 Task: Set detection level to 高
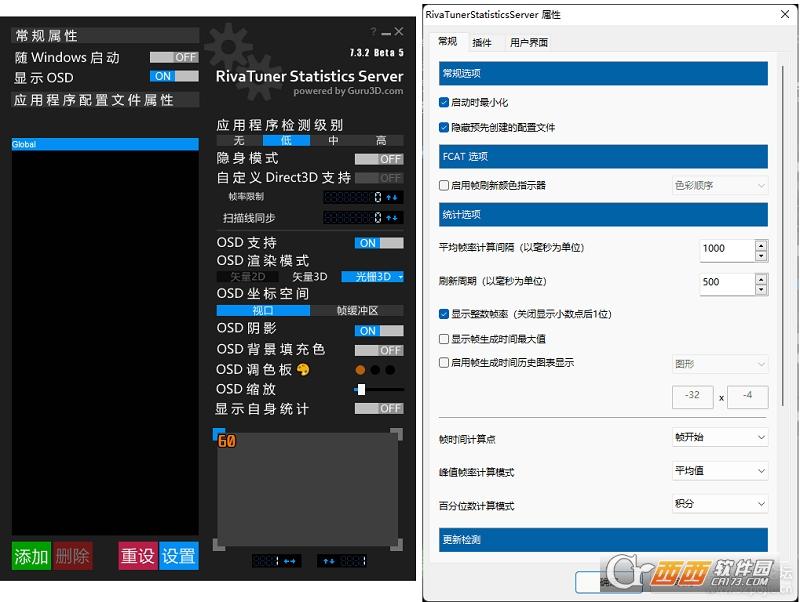[x=381, y=140]
